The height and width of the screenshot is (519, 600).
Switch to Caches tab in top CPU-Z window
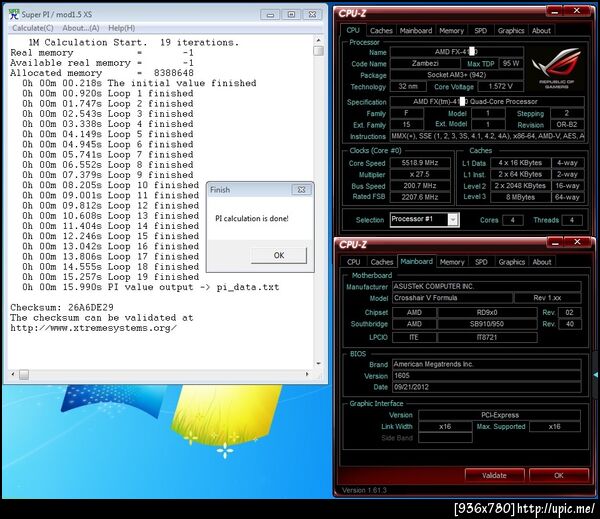pos(381,31)
